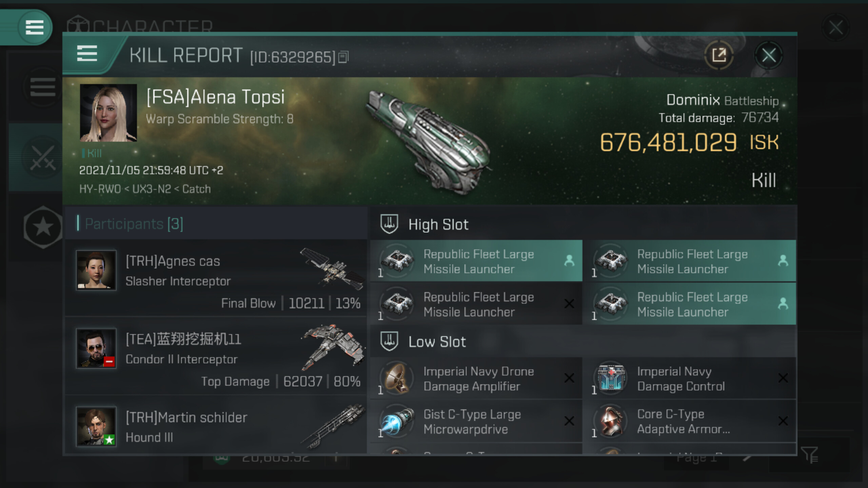Open the kill report hamburger menu

(x=87, y=54)
